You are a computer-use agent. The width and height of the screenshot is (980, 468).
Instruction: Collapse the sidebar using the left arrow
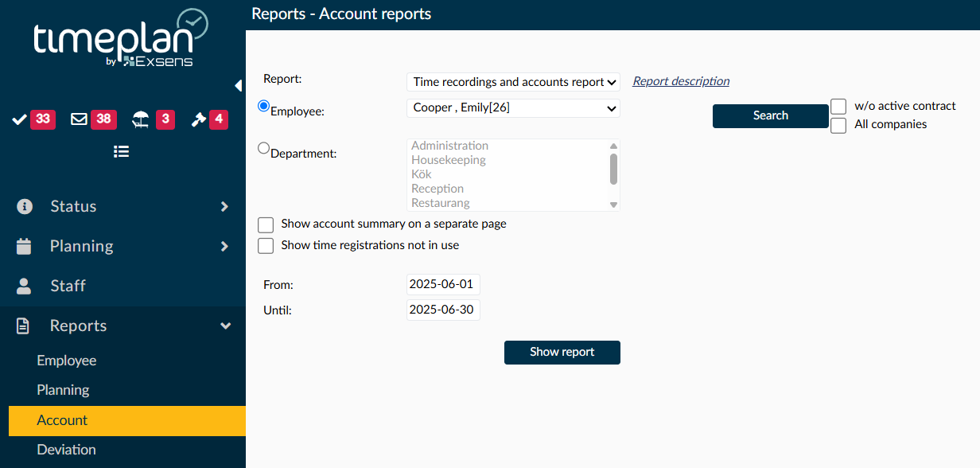point(238,85)
